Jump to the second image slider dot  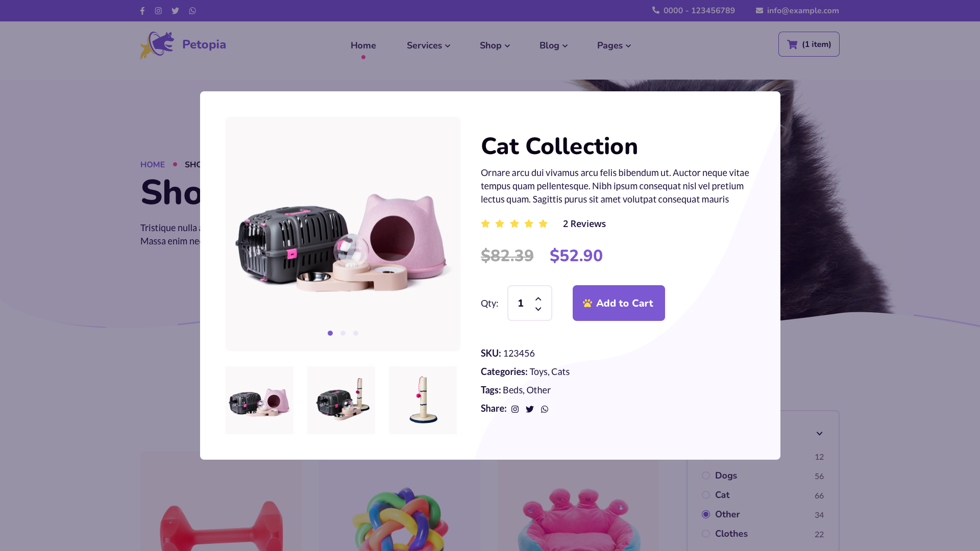click(343, 333)
